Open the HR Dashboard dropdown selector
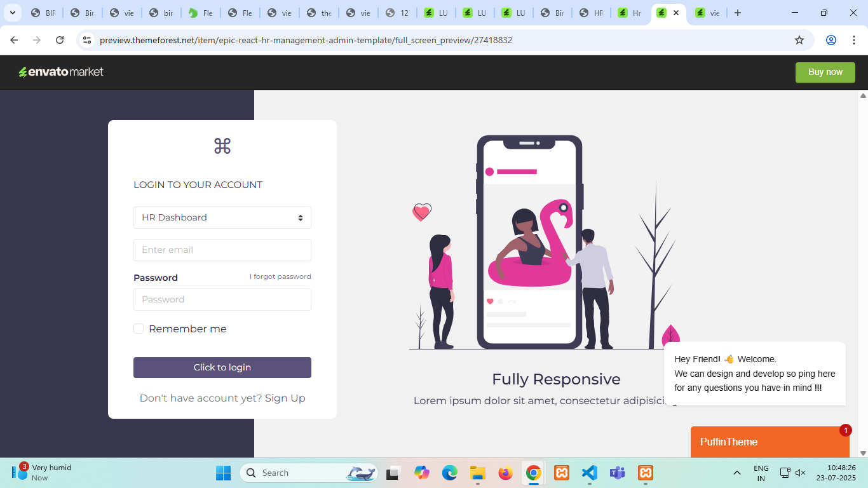 (222, 217)
